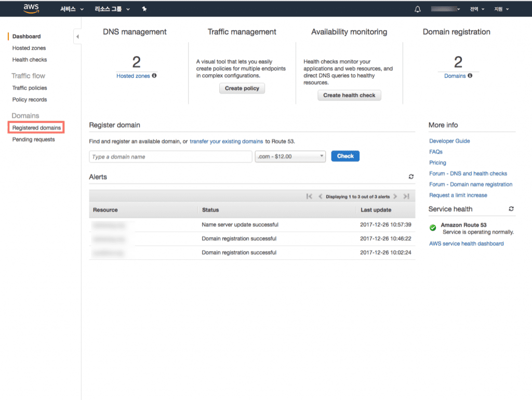
Task: Open the 리소스 그룹 resource groups menu
Action: coord(112,9)
